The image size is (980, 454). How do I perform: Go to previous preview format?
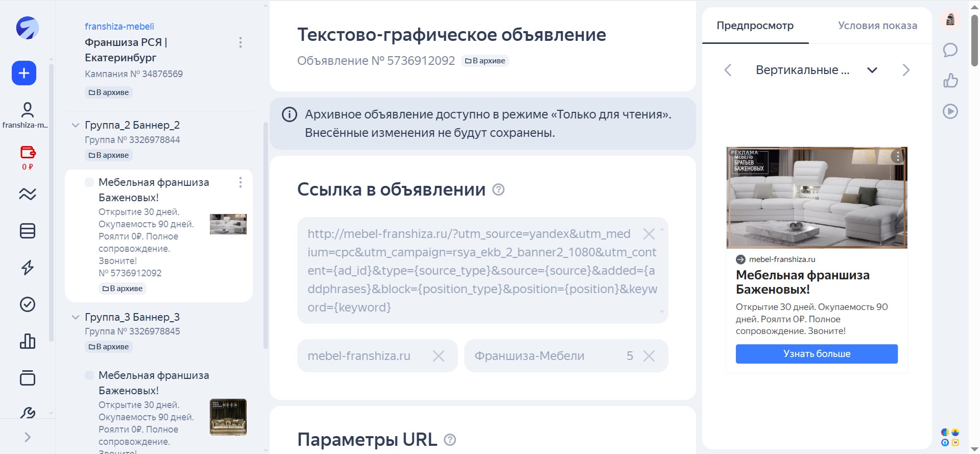pyautogui.click(x=728, y=70)
